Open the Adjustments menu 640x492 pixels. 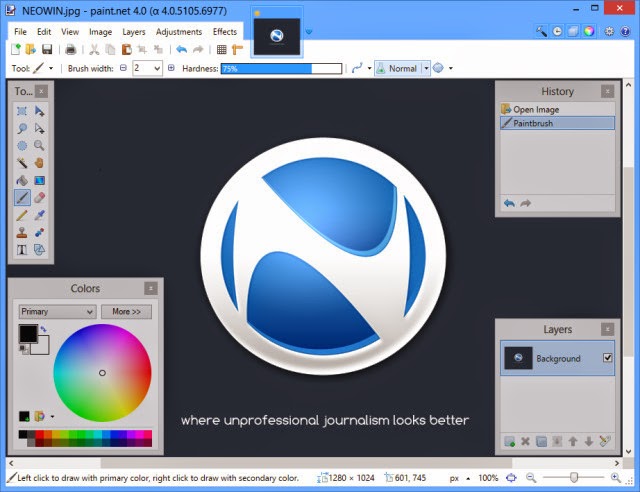coord(179,32)
